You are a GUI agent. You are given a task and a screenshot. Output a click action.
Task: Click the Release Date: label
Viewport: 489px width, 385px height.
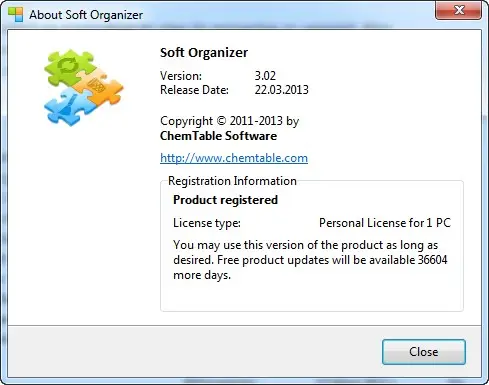(194, 90)
